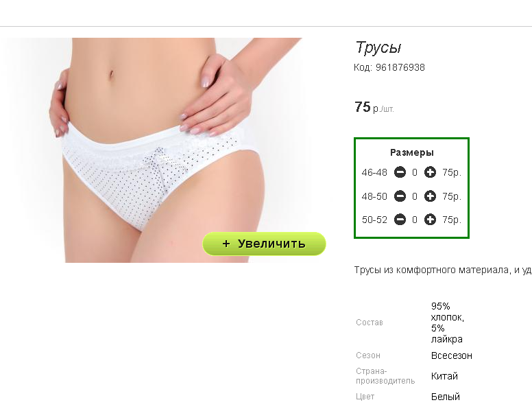This screenshot has height=409, width=532.
Task: Click quantity value for size 48-50
Action: 415,196
